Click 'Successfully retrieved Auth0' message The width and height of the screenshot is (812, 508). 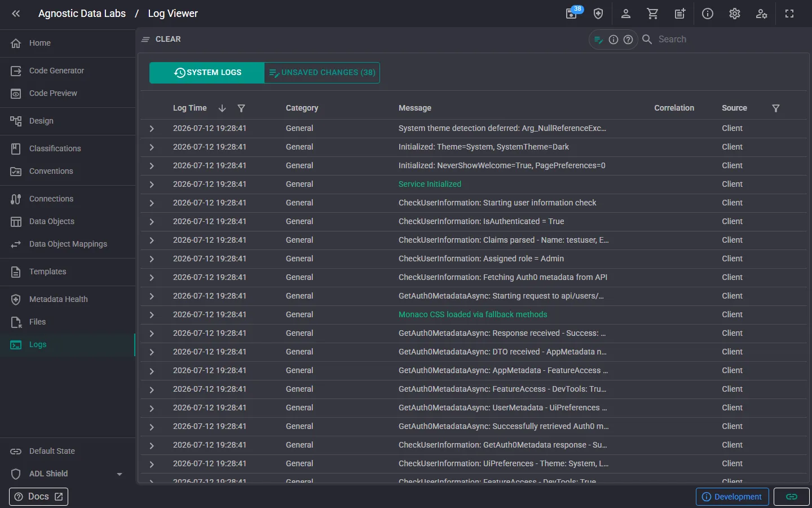click(x=504, y=426)
